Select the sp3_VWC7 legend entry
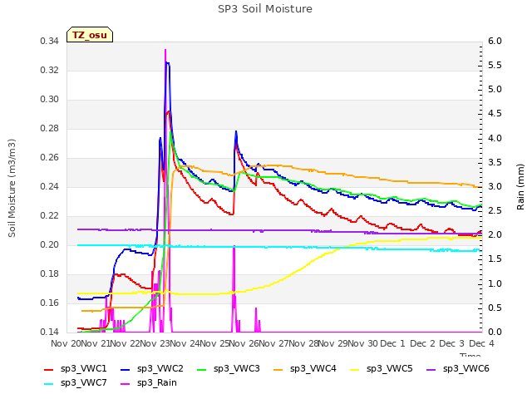 click(x=76, y=383)
